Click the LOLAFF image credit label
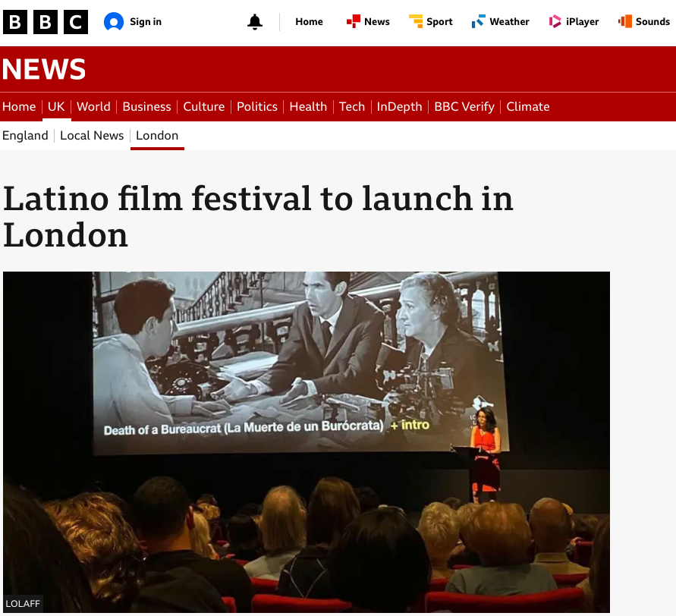This screenshot has height=616, width=676. (23, 604)
